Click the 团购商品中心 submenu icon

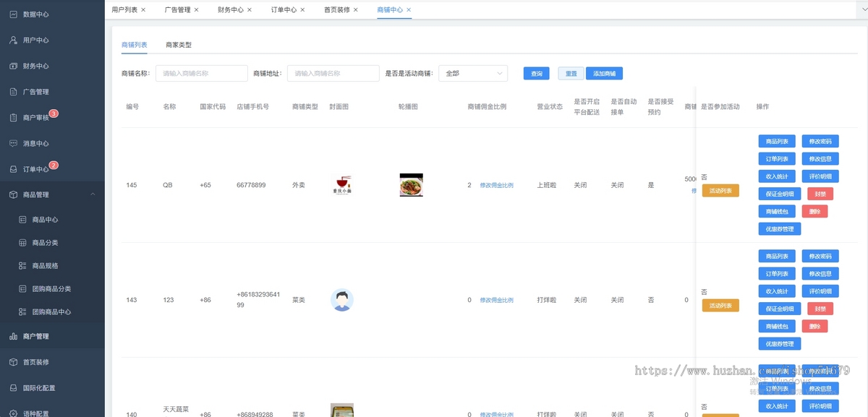pos(22,312)
